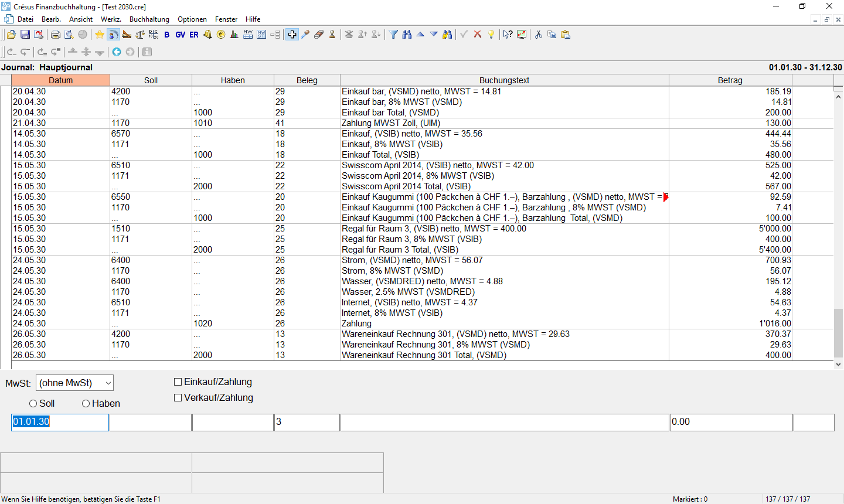Cancel the entry with the red X icon
This screenshot has height=504, width=844.
(478, 35)
